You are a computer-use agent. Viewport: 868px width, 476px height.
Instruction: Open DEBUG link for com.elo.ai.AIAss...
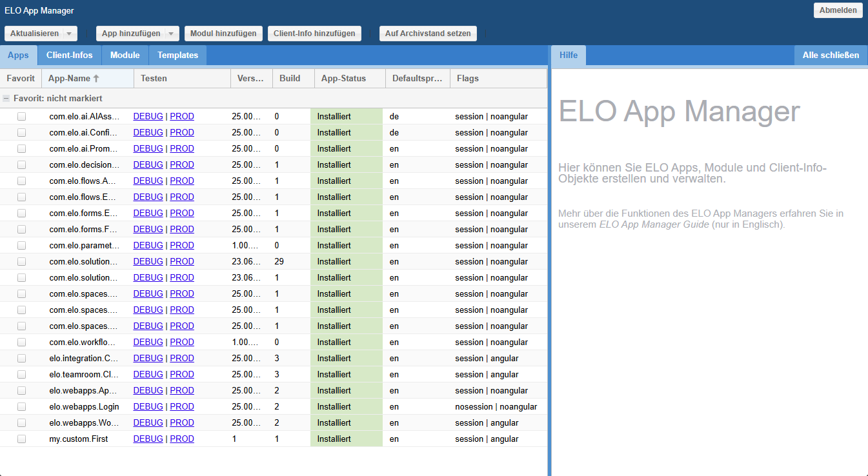pyautogui.click(x=148, y=117)
